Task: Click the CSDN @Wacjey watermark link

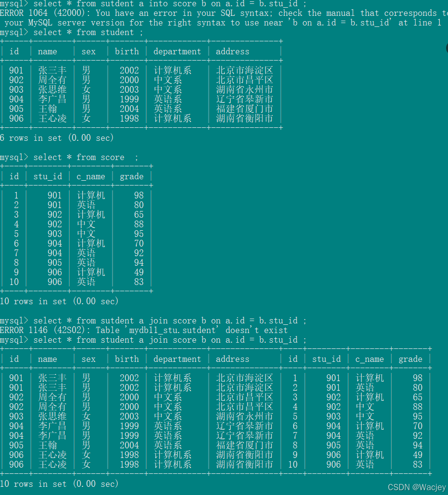Action: 418,487
